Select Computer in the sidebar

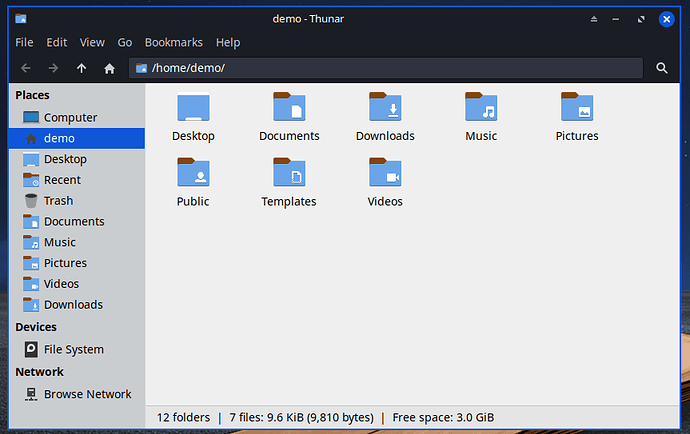click(x=70, y=118)
